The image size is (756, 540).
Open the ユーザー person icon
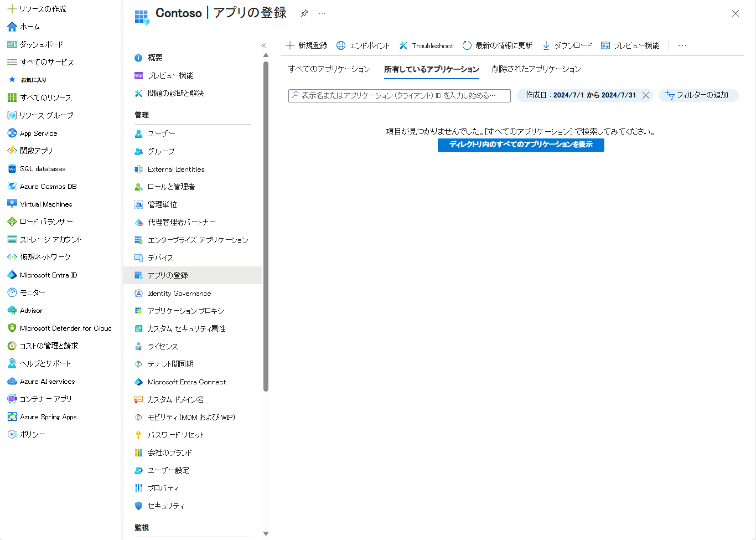138,133
